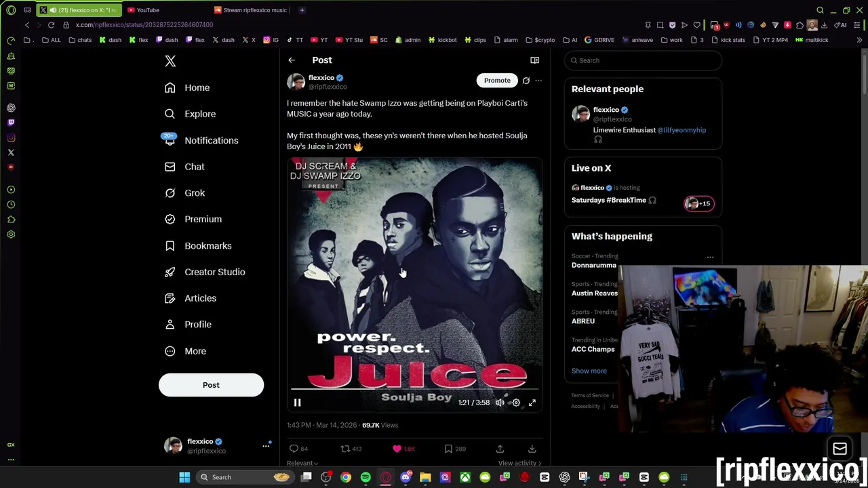Image resolution: width=868 pixels, height=488 pixels.
Task: Click the X search field
Action: (x=643, y=60)
